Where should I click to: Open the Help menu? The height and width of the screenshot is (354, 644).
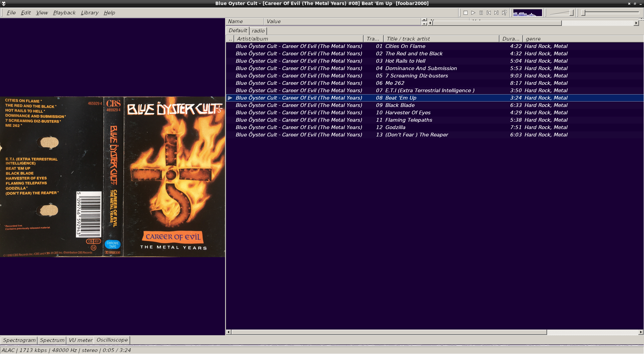coord(109,13)
